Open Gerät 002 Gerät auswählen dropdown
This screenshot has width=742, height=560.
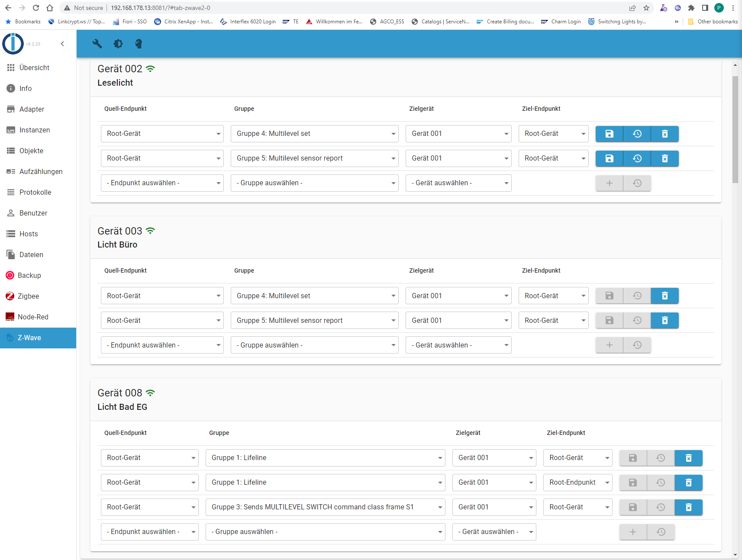(x=458, y=183)
